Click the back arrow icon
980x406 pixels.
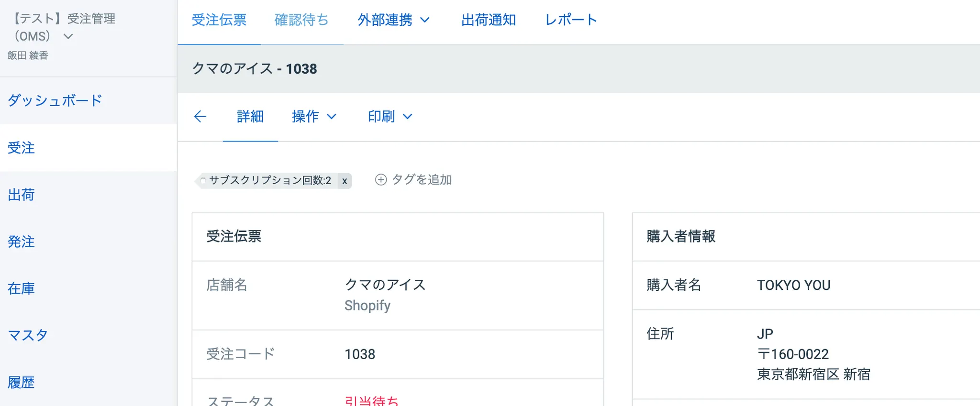pos(200,116)
